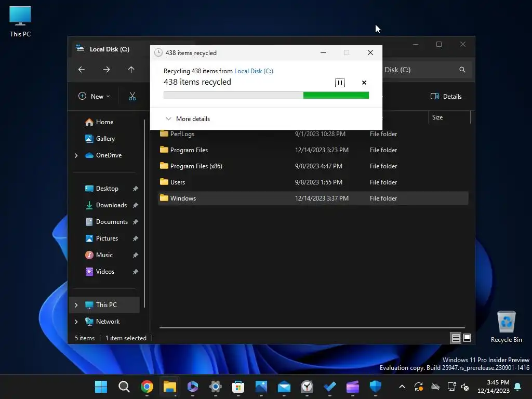Screen dimensions: 532x399
Task: Switch to details list view
Action: click(456, 338)
